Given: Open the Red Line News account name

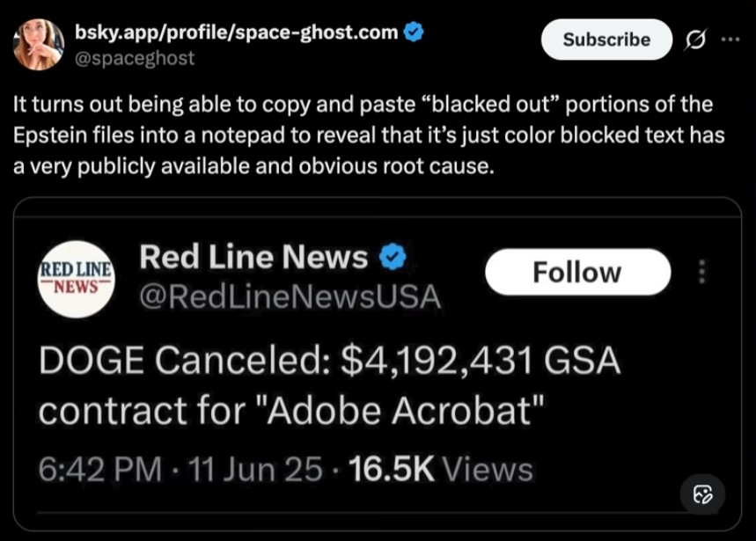Looking at the screenshot, I should click(x=253, y=257).
